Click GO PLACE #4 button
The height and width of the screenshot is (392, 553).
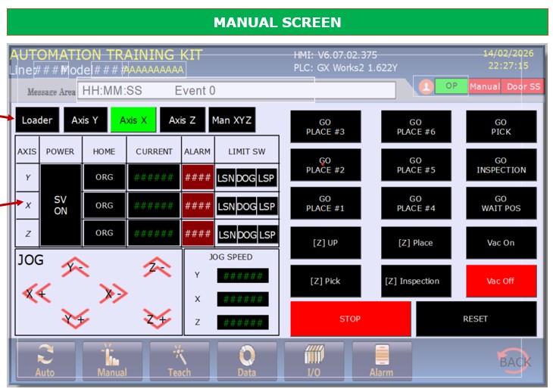coord(416,204)
